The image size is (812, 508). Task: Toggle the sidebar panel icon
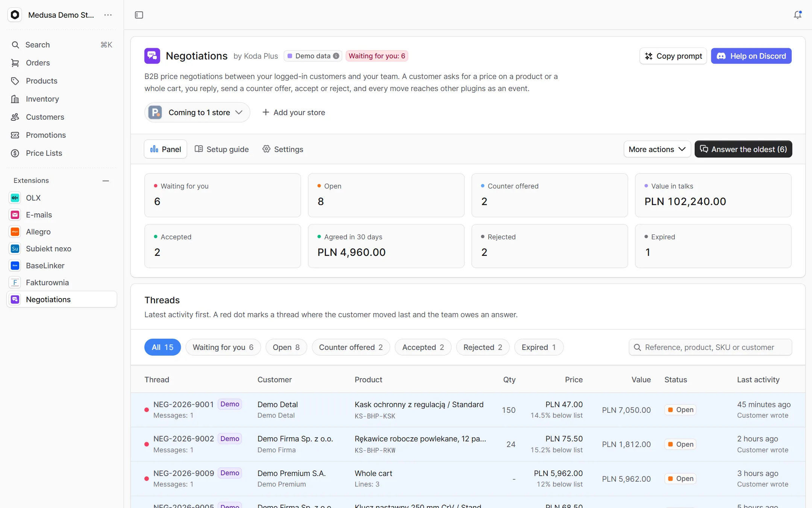pos(139,15)
